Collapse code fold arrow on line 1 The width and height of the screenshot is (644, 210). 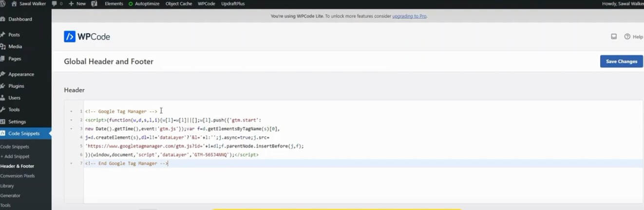coord(71,112)
